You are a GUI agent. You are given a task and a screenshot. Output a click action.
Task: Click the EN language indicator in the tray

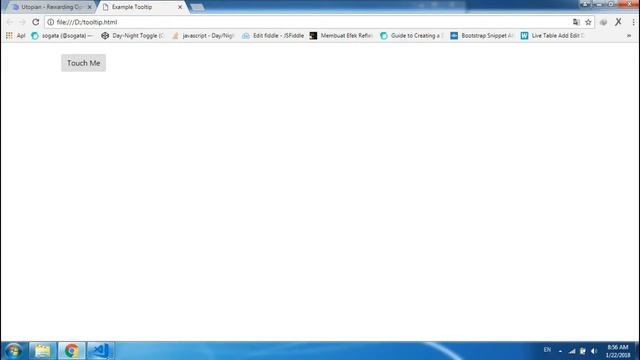[x=547, y=350]
